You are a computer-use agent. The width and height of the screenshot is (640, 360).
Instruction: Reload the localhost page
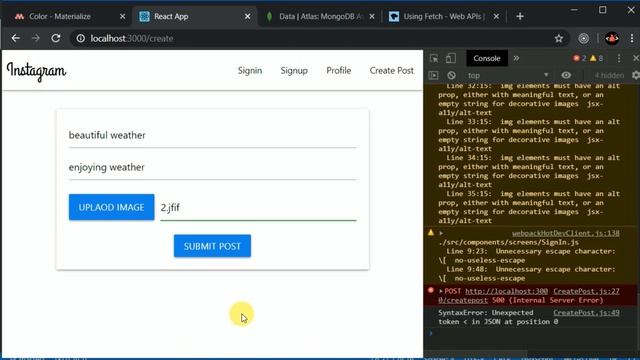56,38
